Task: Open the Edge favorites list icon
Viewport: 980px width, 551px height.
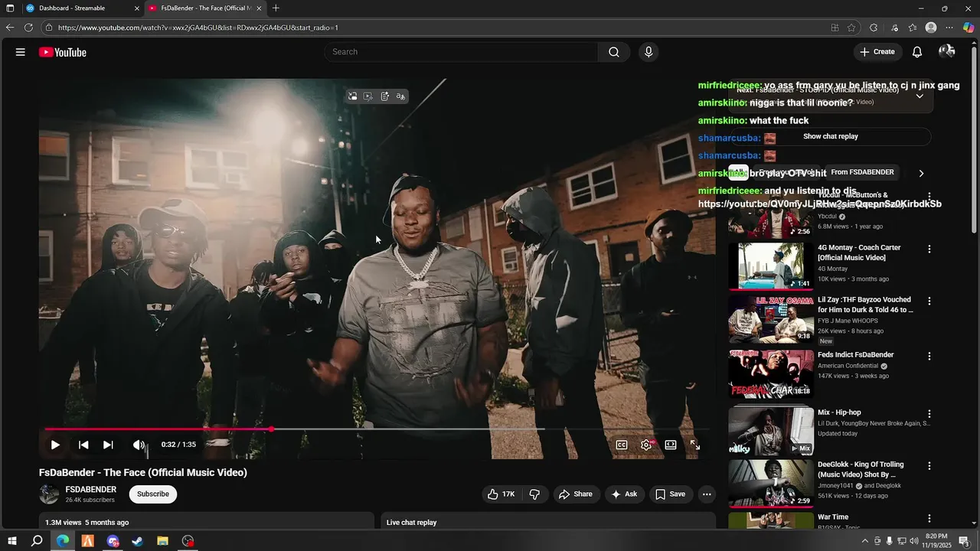Action: (913, 28)
